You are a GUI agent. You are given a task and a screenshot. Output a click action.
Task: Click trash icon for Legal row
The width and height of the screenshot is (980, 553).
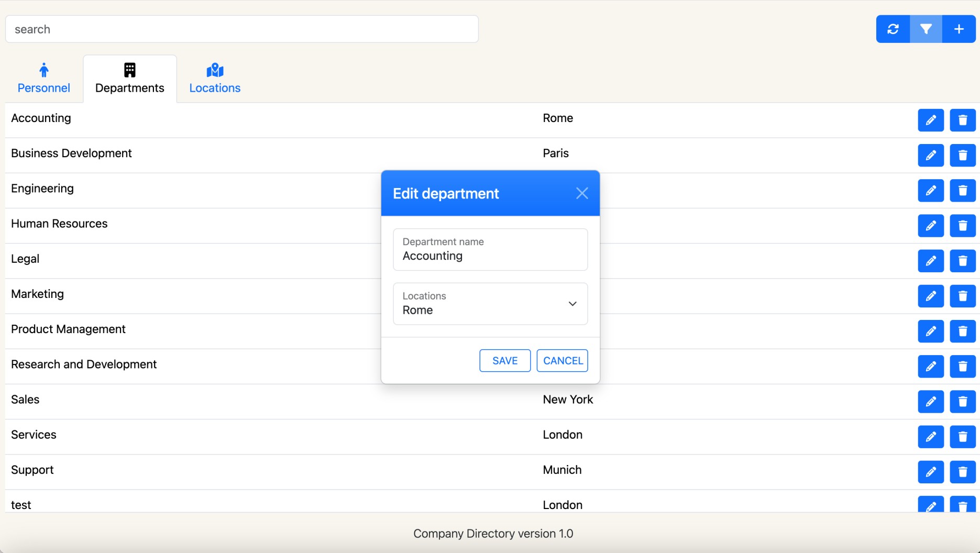click(x=962, y=261)
